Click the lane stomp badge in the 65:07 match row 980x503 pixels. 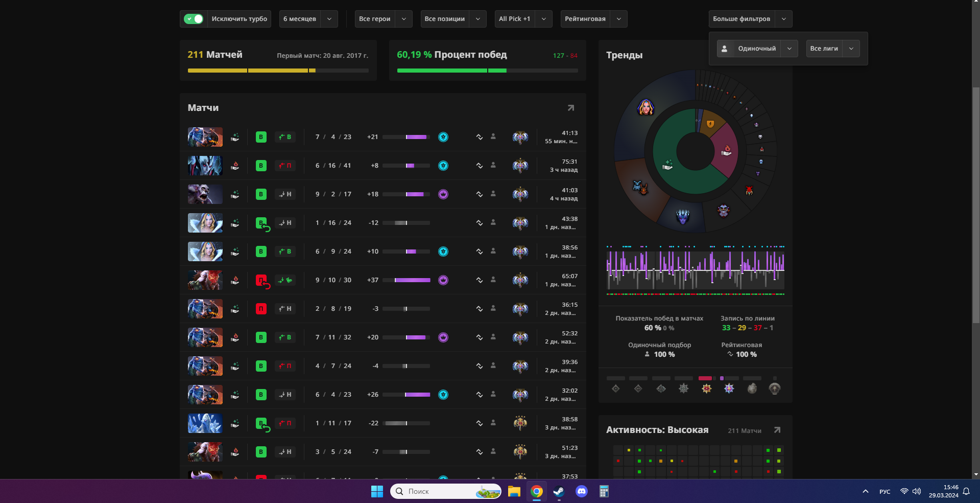pyautogui.click(x=285, y=280)
